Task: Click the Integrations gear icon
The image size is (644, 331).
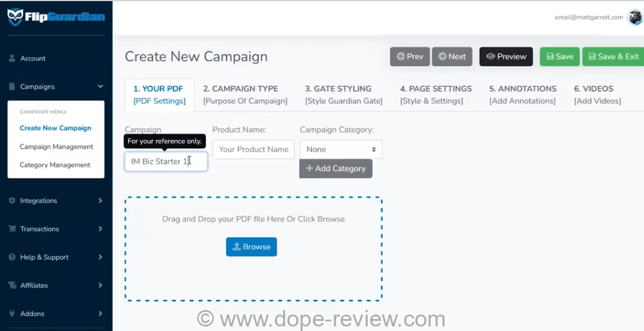Action: [12, 201]
